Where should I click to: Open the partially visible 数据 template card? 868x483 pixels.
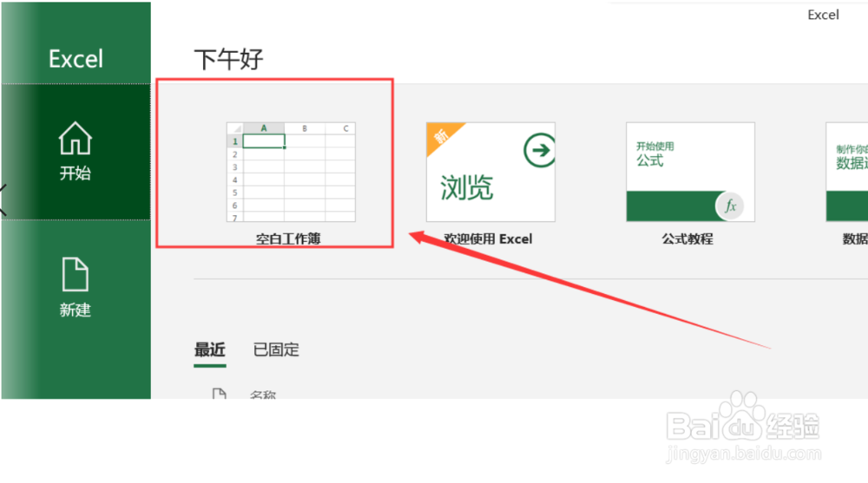tap(847, 172)
